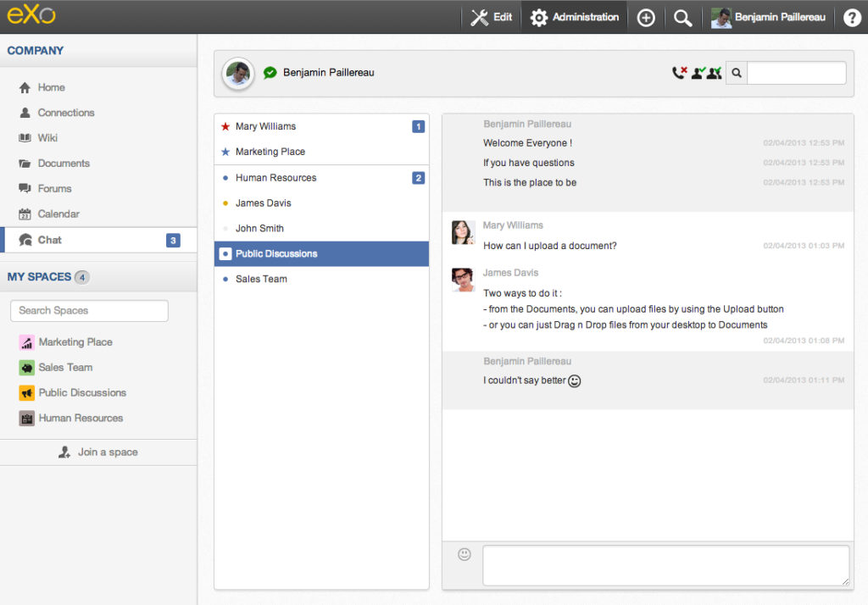Click the eXo logo
Screen dimensions: 868x605
[32, 15]
